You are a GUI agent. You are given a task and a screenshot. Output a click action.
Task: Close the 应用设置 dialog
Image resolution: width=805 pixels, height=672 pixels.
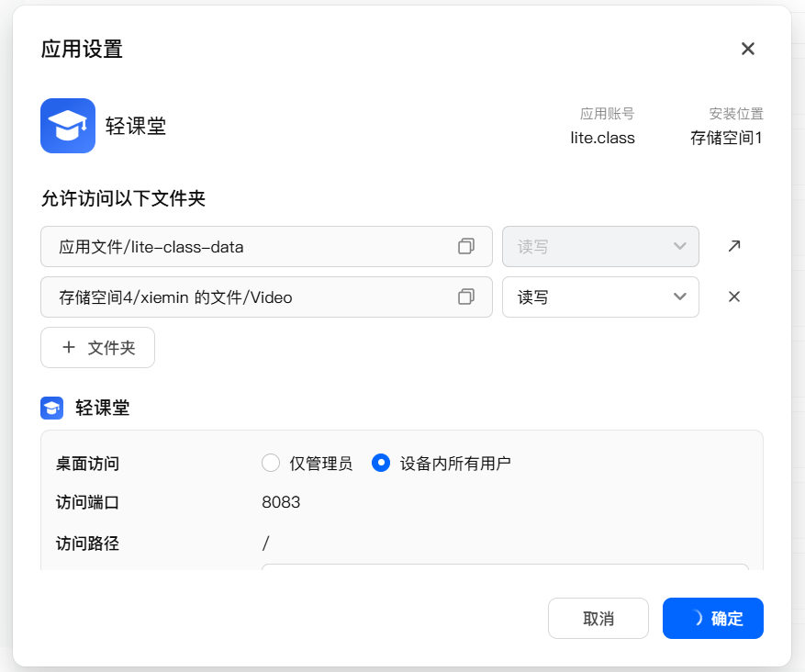tap(748, 50)
